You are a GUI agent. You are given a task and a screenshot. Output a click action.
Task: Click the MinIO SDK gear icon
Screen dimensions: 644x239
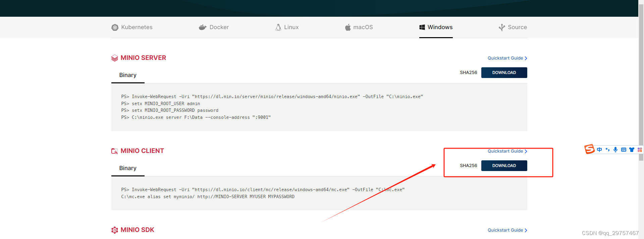point(115,230)
